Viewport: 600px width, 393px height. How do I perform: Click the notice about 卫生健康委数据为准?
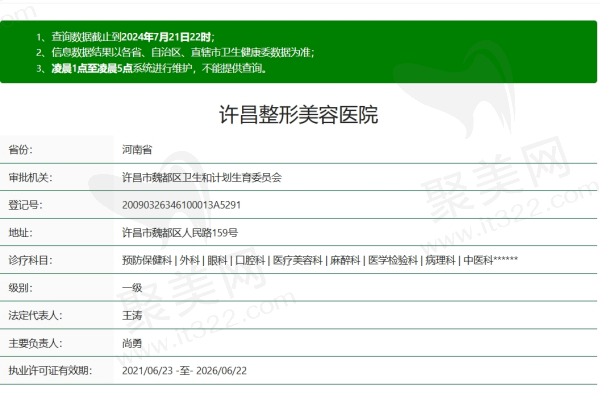pyautogui.click(x=183, y=52)
